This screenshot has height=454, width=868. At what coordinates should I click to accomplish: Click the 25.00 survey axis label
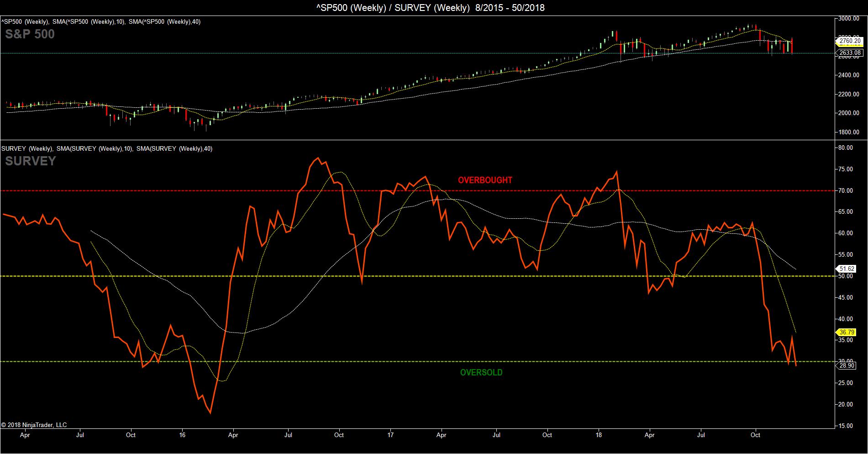click(846, 383)
